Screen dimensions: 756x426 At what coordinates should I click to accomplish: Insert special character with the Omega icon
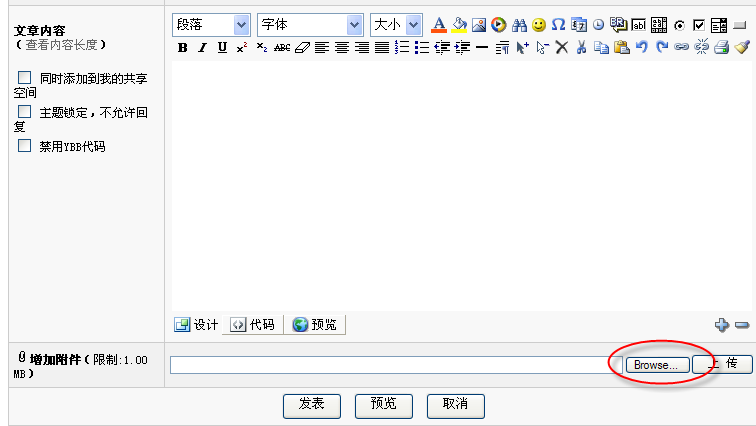pyautogui.click(x=559, y=25)
